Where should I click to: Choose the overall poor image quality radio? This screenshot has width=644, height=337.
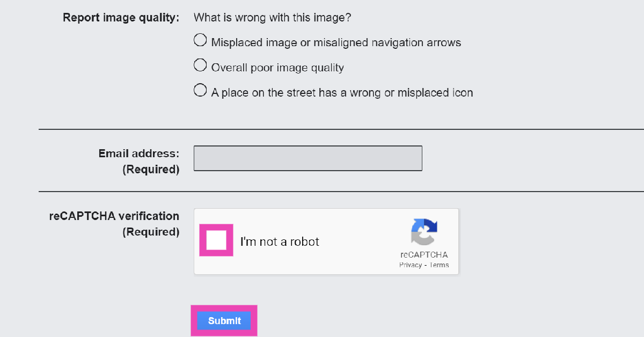pyautogui.click(x=200, y=65)
